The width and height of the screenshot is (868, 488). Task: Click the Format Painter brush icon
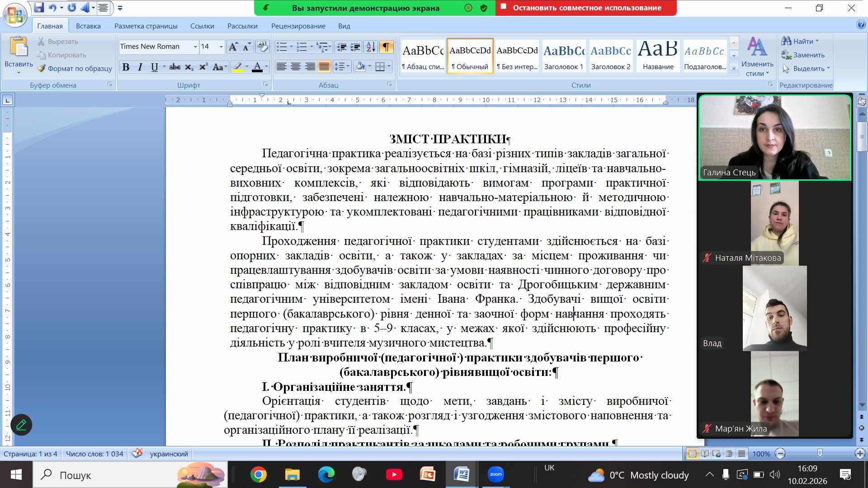pos(42,68)
